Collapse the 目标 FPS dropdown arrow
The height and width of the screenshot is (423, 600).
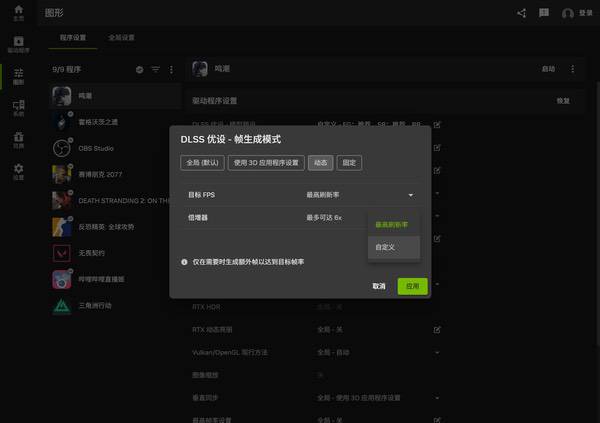point(411,195)
